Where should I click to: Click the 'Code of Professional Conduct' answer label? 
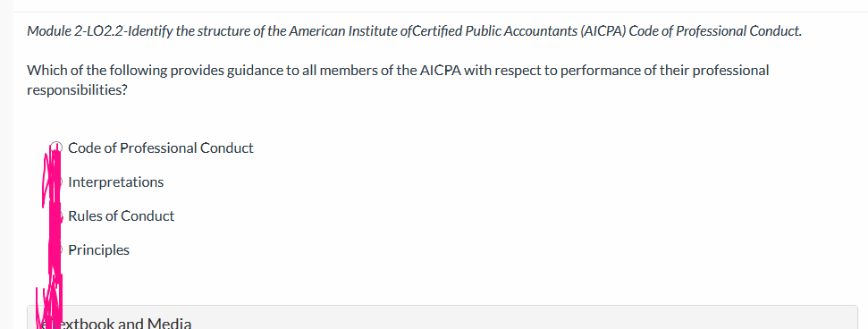(x=161, y=148)
